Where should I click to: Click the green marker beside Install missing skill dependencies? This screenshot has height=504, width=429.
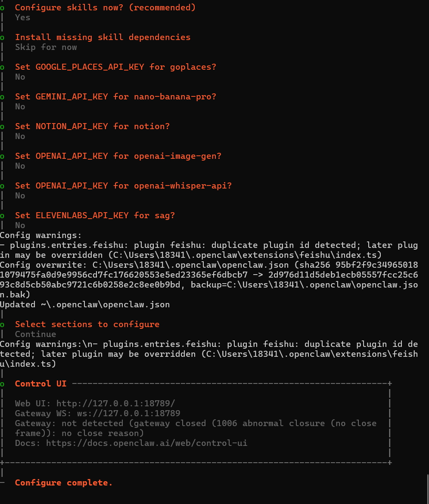pyautogui.click(x=2, y=37)
